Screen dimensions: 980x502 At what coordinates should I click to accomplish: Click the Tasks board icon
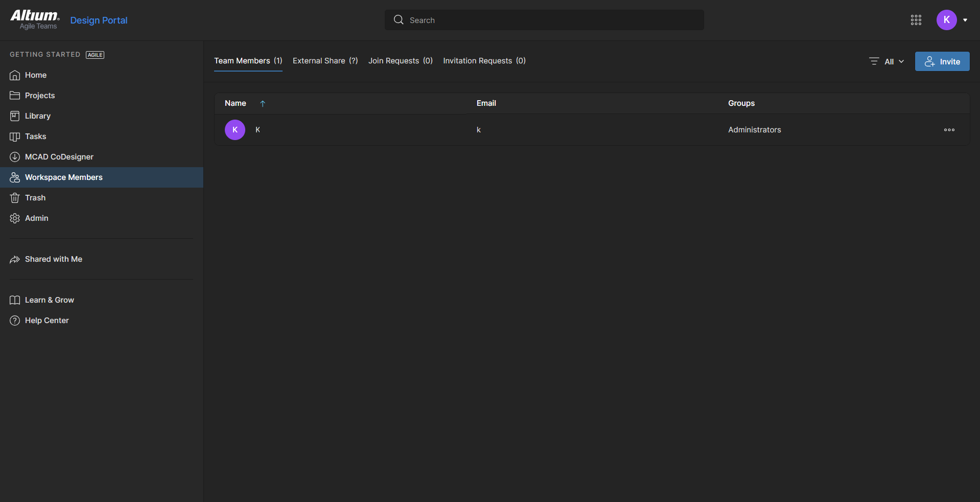pos(15,136)
